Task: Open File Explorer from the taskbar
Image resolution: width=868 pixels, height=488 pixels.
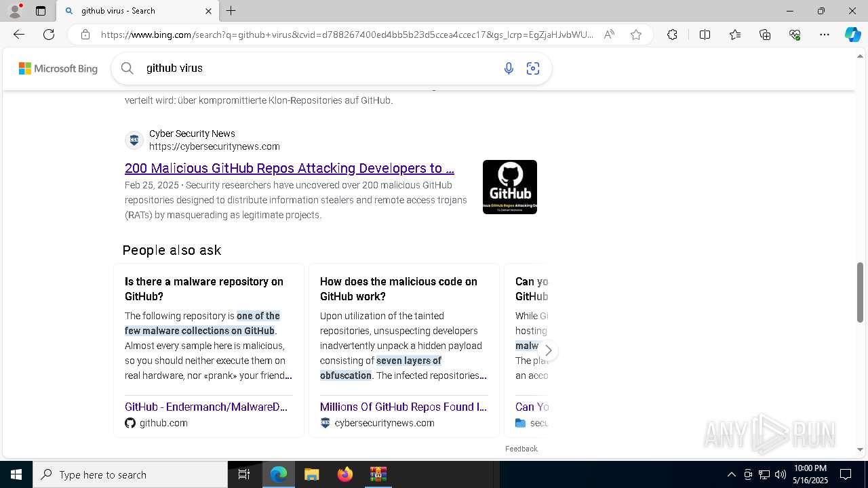Action: pyautogui.click(x=312, y=474)
